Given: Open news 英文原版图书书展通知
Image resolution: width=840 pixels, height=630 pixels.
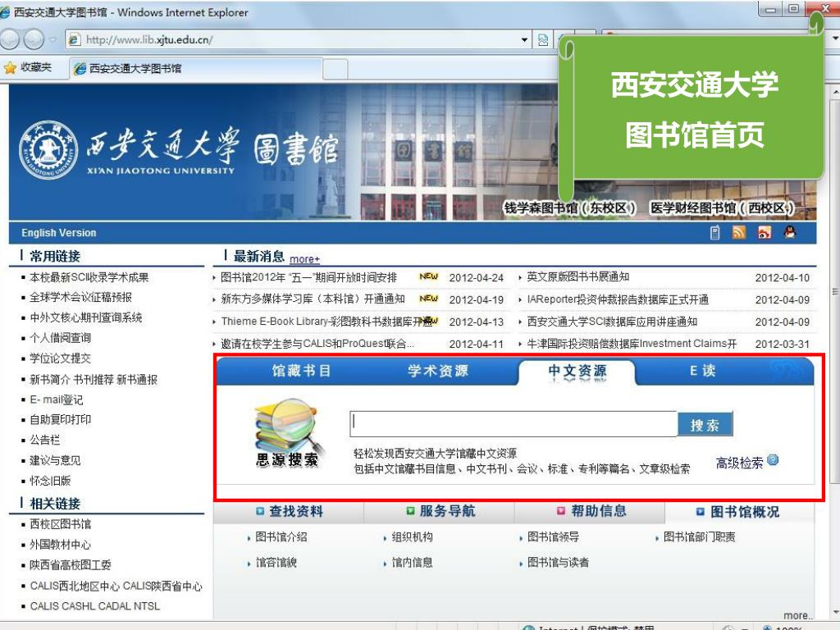Looking at the screenshot, I should [x=578, y=277].
